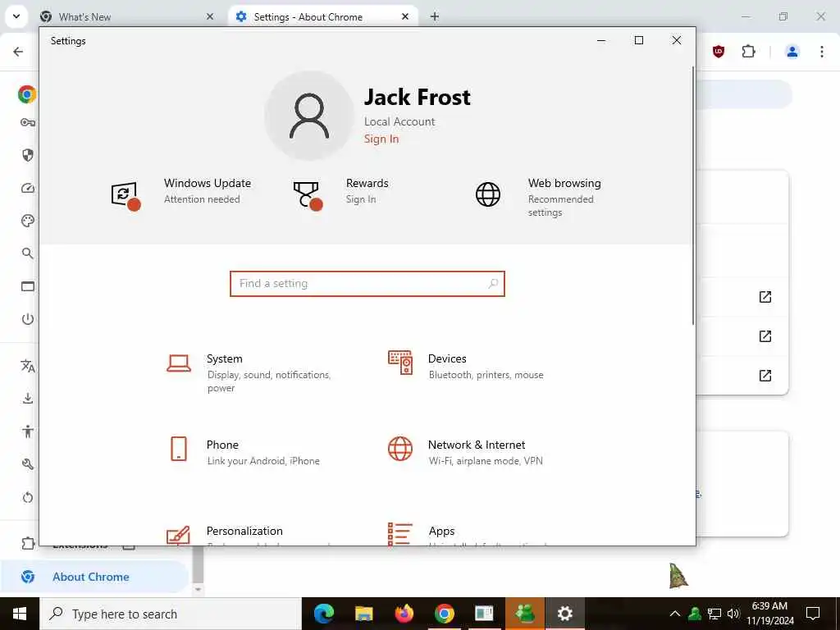Open Devices settings category
The width and height of the screenshot is (840, 630).
466,366
